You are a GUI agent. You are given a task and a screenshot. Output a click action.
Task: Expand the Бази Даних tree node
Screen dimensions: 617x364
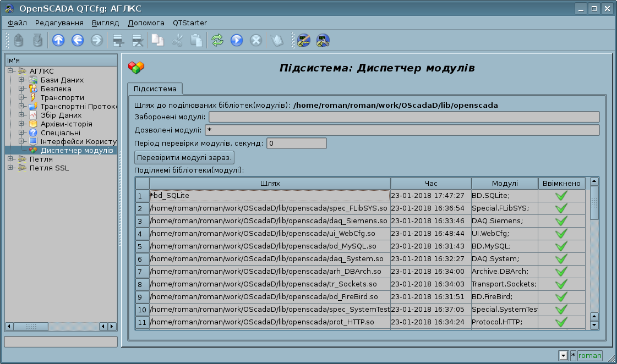pos(21,80)
